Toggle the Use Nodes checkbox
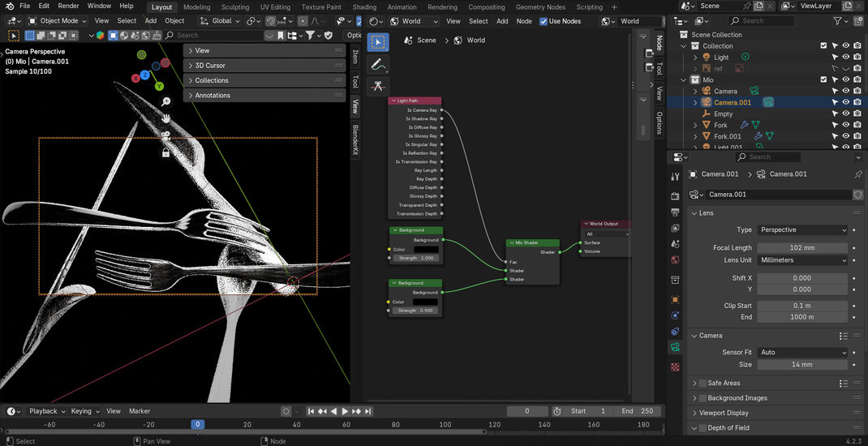Image resolution: width=868 pixels, height=446 pixels. (544, 21)
